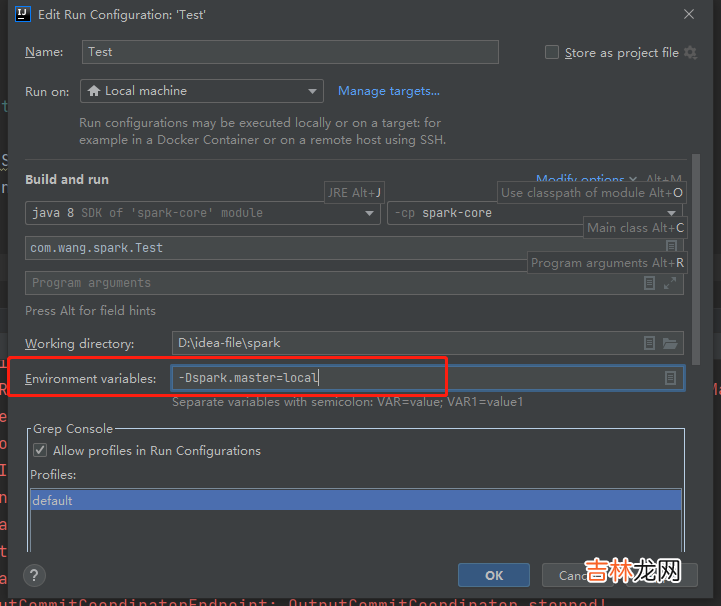Close the Edit Run Configuration dialog
Viewport: 721px width, 606px height.
click(x=688, y=15)
